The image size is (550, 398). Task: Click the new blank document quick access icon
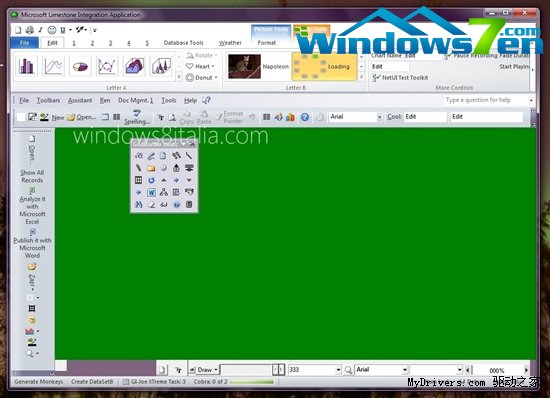point(18,30)
